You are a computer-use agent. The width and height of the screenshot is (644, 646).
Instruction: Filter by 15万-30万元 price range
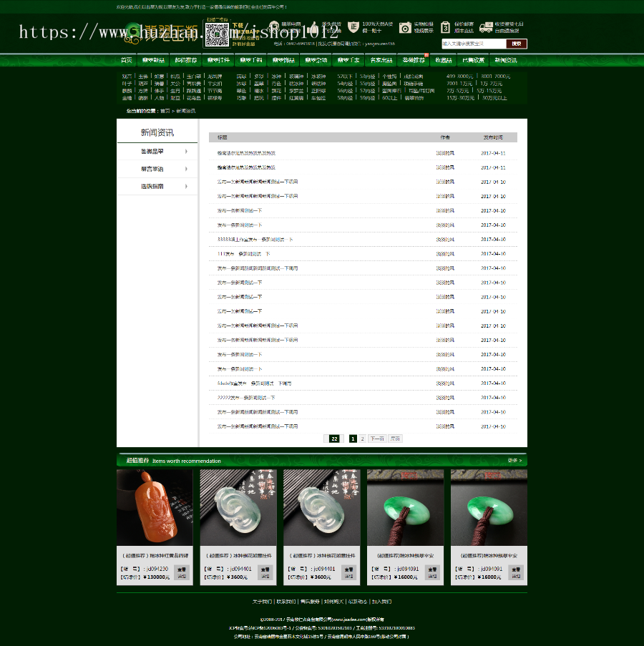[x=461, y=97]
